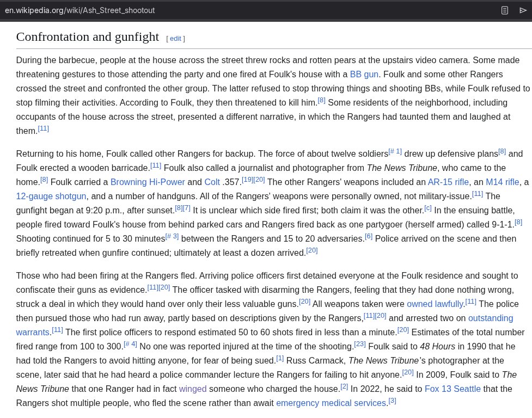Click citation [11] after 'laughed at them.'
The width and height of the screenshot is (532, 418).
[43, 129]
